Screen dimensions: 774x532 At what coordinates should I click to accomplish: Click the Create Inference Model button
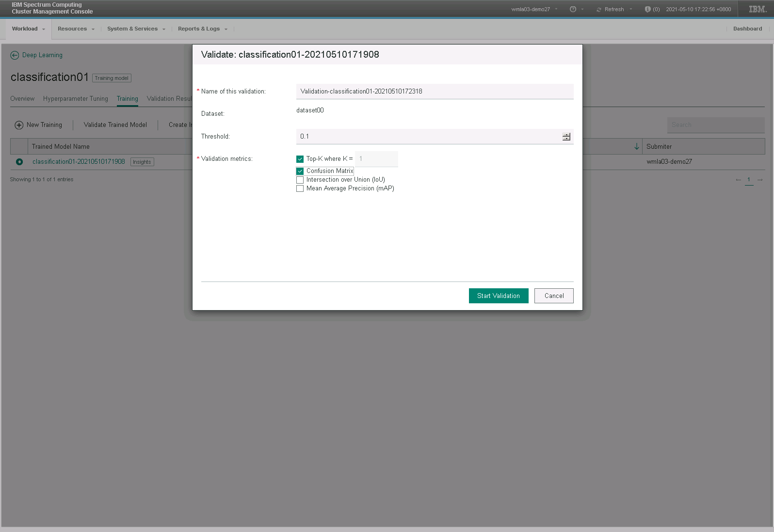tap(180, 125)
